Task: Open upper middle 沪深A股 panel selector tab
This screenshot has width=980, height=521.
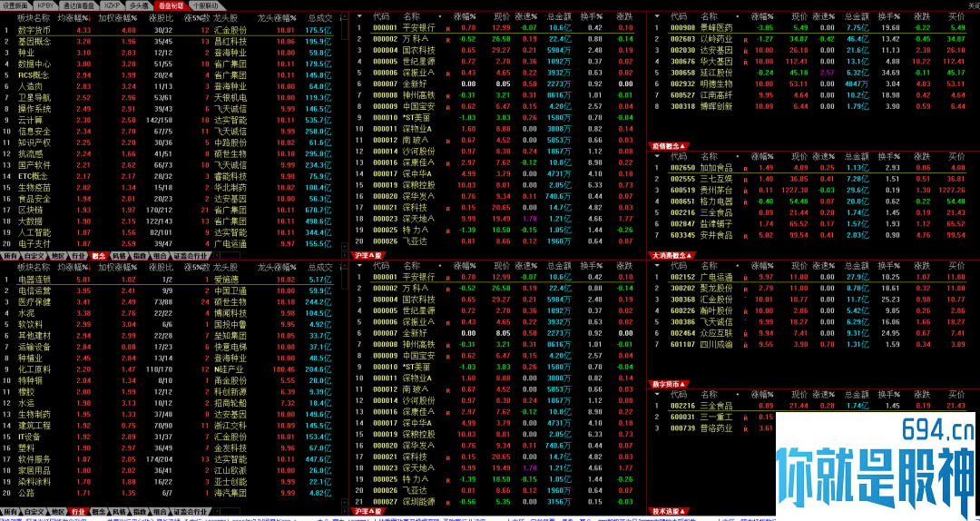Action: (x=368, y=255)
